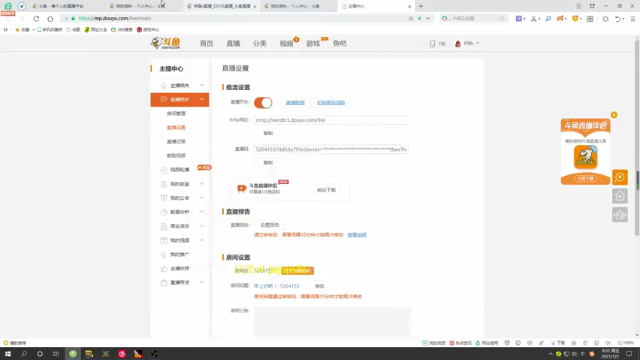Image resolution: width=640 pixels, height=360 pixels.
Task: Open the browser hamburger menu
Action: (633, 19)
